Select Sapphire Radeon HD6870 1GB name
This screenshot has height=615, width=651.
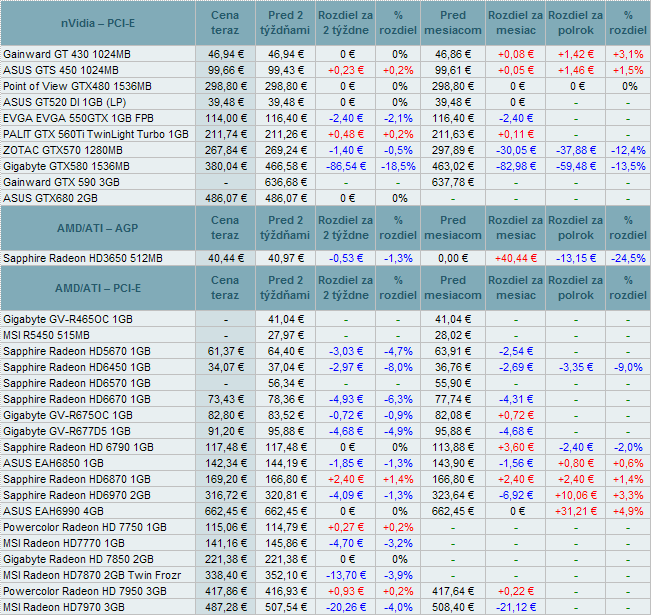coord(77,479)
